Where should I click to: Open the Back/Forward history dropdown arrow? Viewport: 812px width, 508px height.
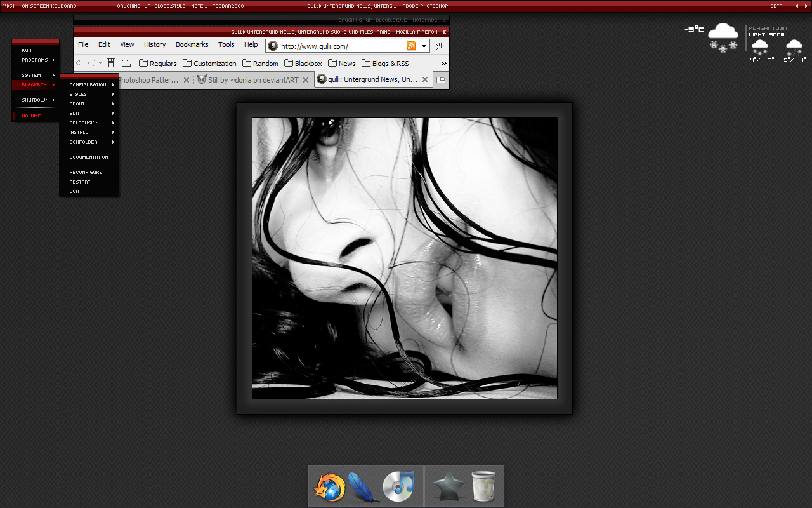pos(100,63)
